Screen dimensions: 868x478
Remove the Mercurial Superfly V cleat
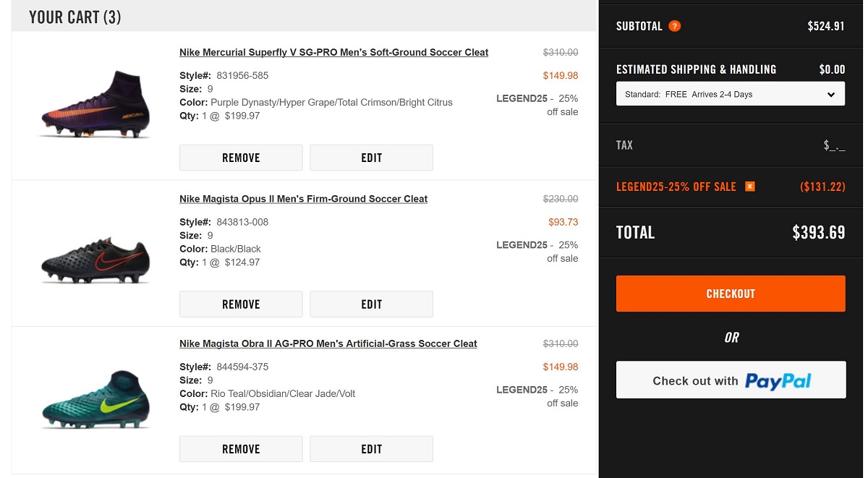click(x=241, y=158)
